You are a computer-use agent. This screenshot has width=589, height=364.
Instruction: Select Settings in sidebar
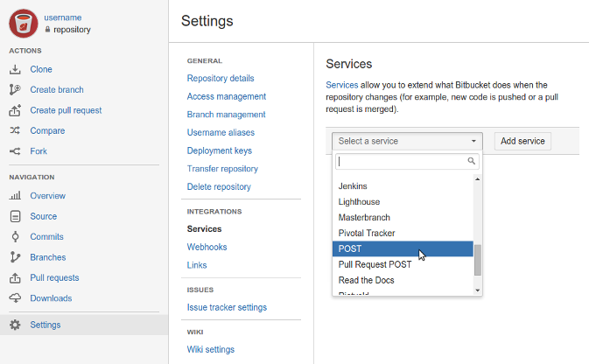tap(84, 325)
